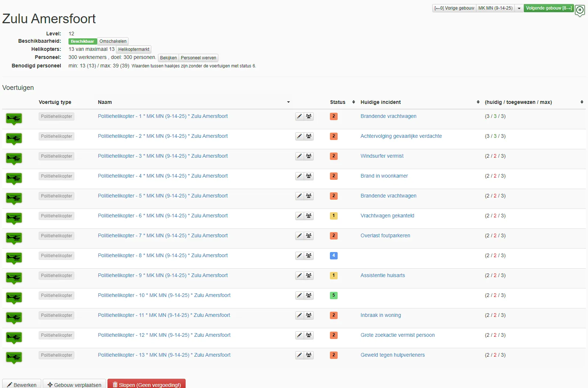This screenshot has height=388, width=588.
Task: Open crew icon for Politiehelikopter - 9
Action: coord(309,276)
